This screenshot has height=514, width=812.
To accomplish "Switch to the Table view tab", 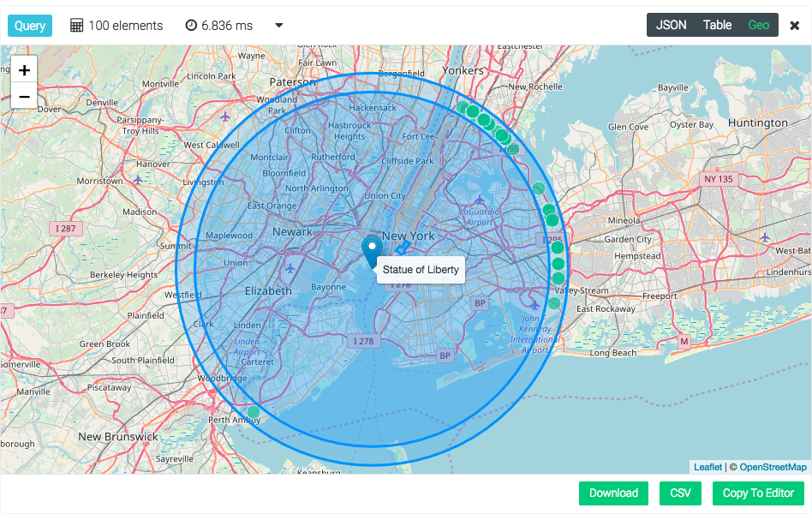I will [717, 25].
